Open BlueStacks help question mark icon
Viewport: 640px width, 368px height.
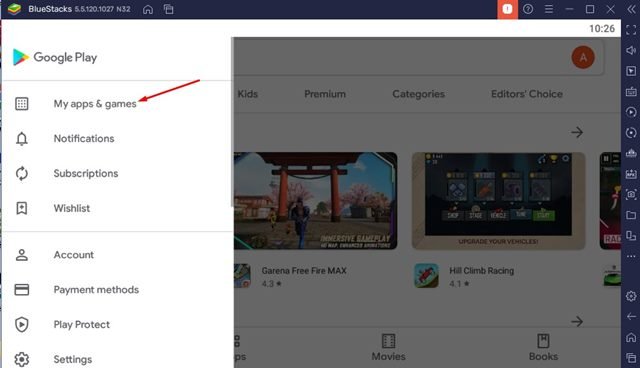528,9
